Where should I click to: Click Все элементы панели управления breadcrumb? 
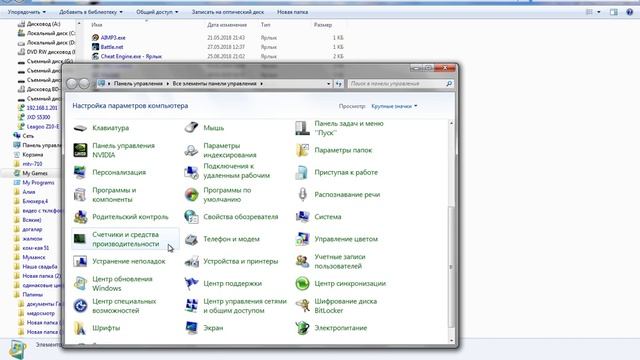(214, 84)
